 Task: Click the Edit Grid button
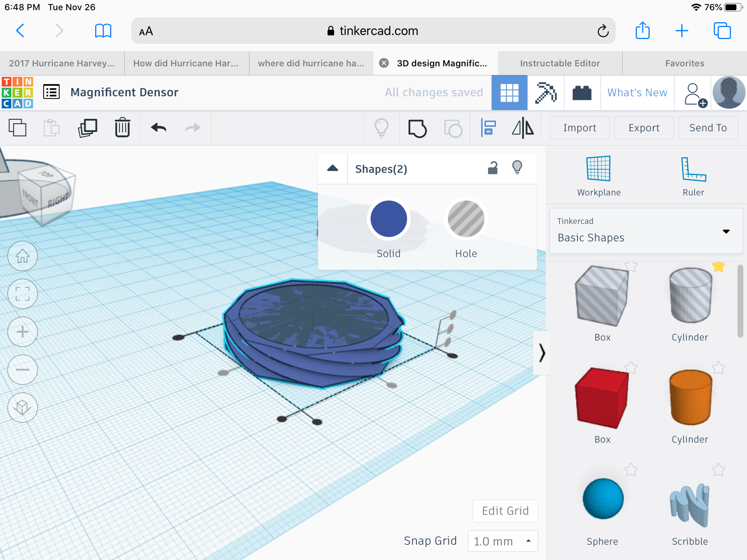coord(505,511)
